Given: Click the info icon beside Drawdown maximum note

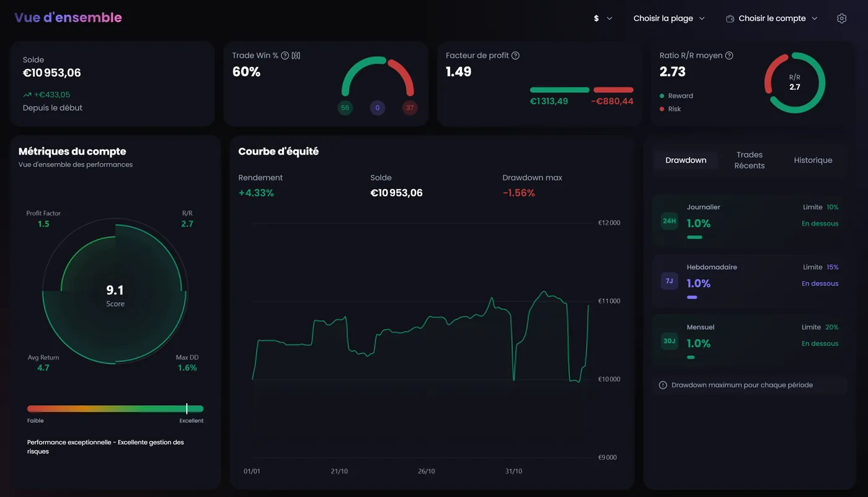Looking at the screenshot, I should click(663, 385).
